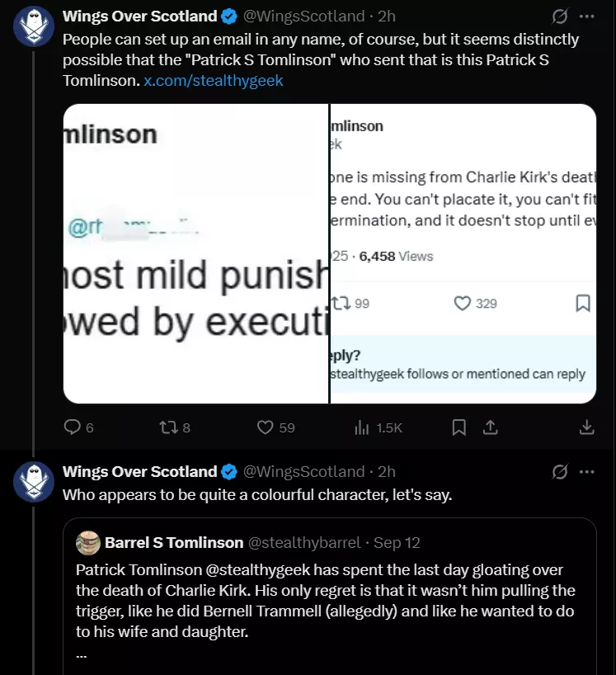
Task: Open three-dot more menu on second tweet
Action: pyautogui.click(x=587, y=472)
